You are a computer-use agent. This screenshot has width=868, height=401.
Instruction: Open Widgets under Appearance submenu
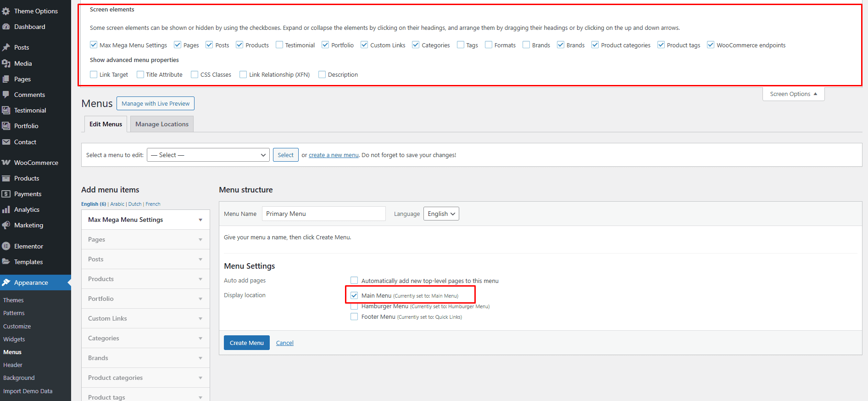coord(14,339)
